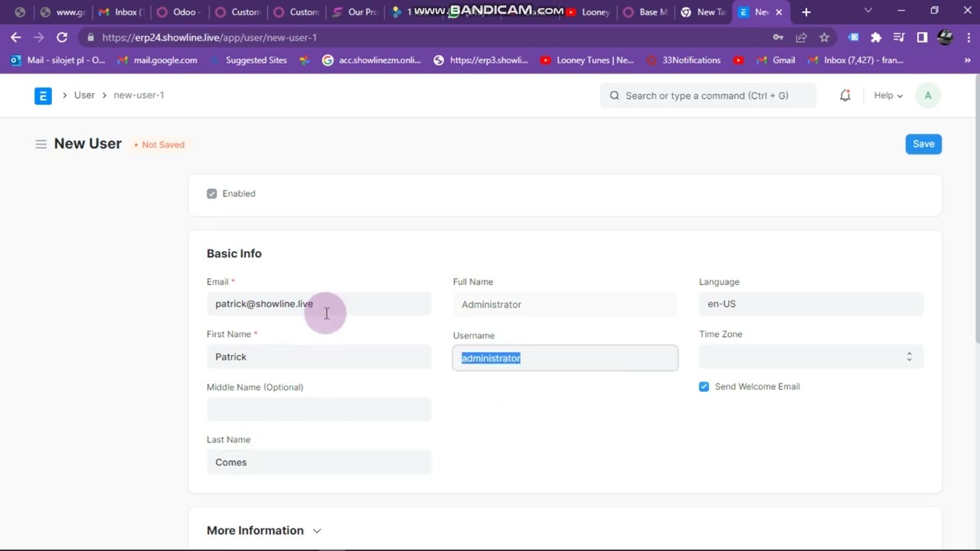Switch to the Inbox Gmail tab
This screenshot has width=980, height=551.
pos(119,12)
